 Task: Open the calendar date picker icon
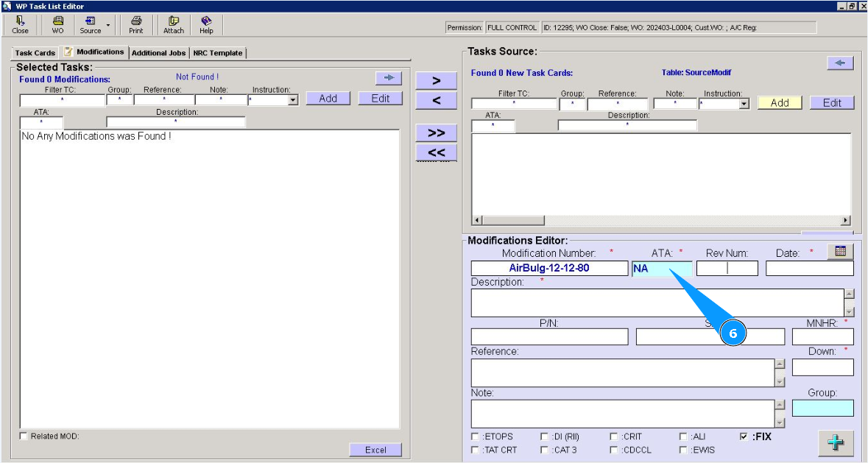[x=840, y=252]
